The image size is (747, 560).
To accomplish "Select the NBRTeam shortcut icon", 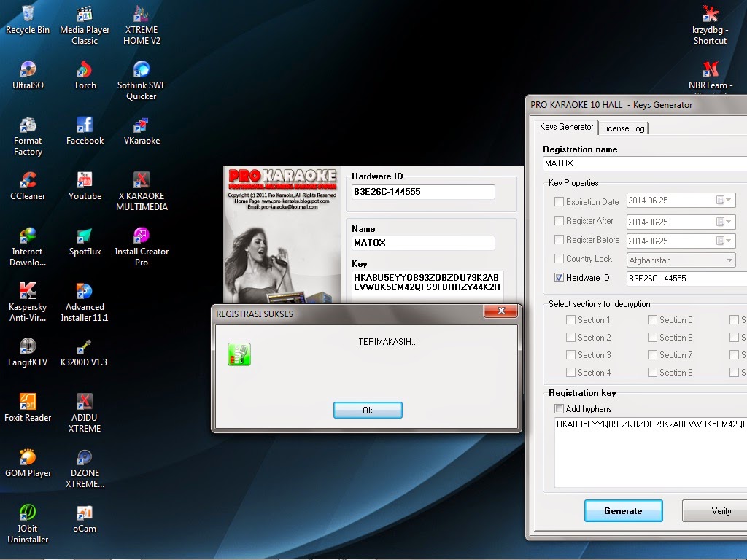I will 710,75.
